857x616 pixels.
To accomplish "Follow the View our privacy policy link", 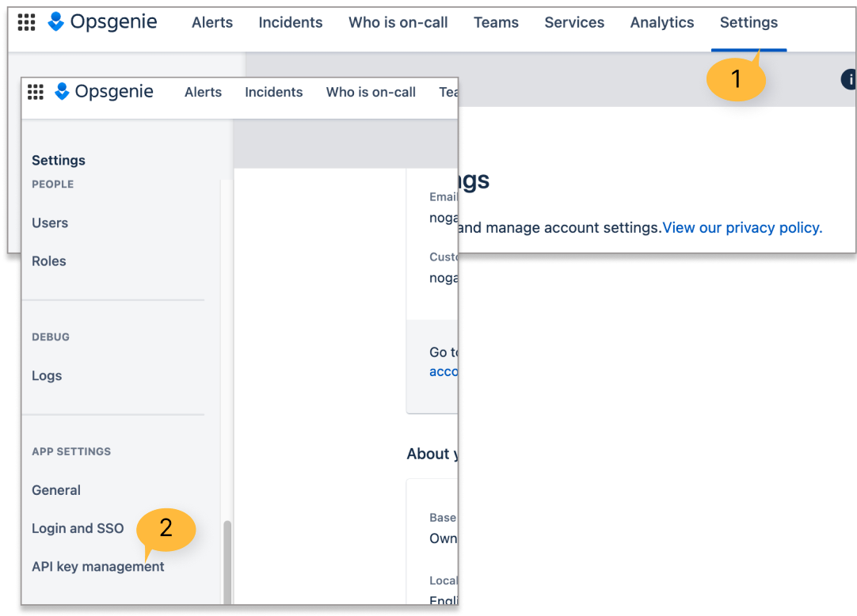I will [x=742, y=227].
